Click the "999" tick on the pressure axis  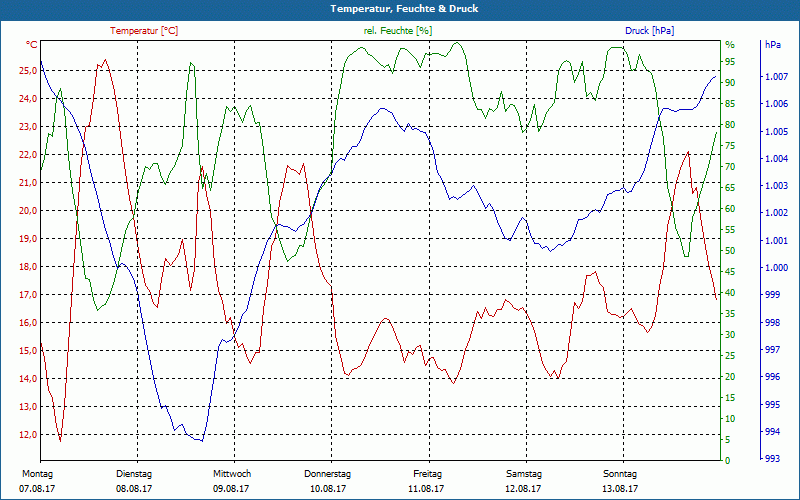click(x=772, y=295)
